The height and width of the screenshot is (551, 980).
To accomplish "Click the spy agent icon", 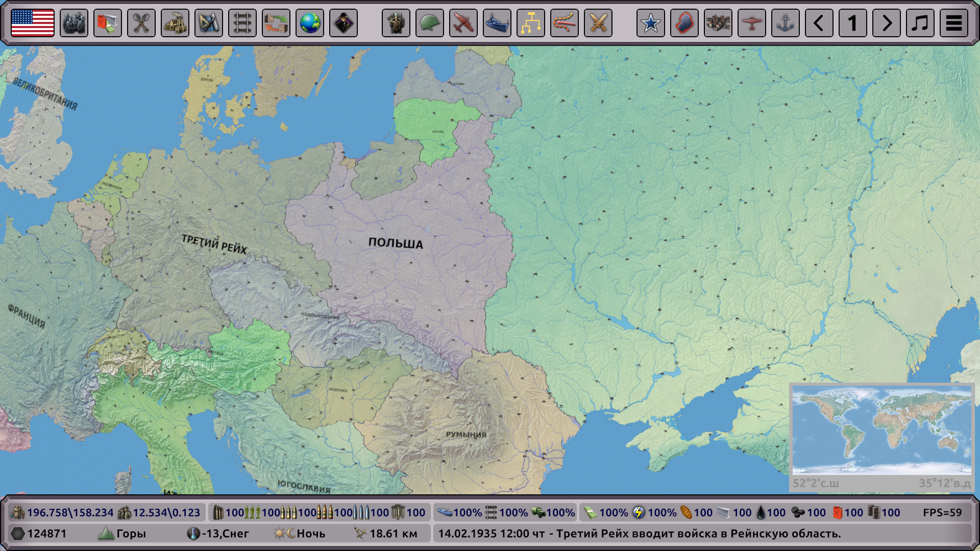I will 344,23.
